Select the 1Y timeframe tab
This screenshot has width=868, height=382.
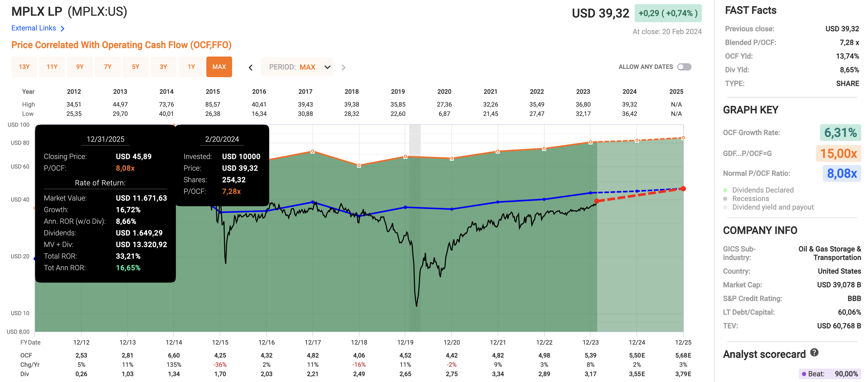pos(191,67)
